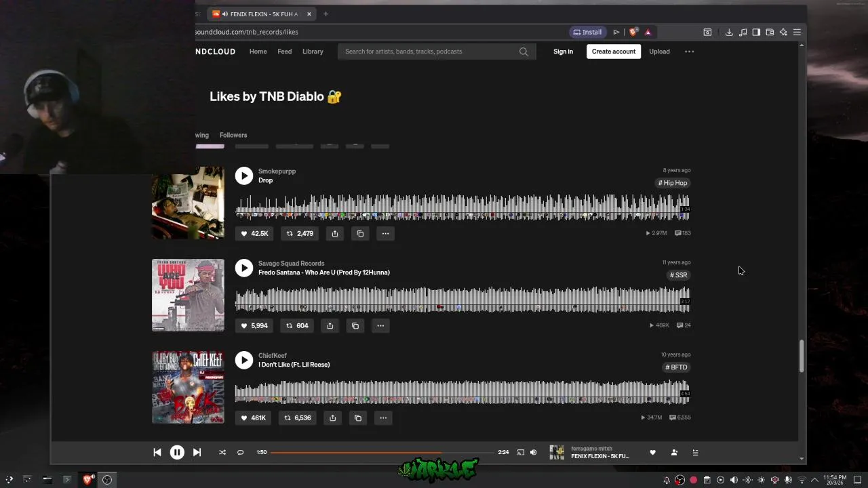Copy link for I Don't Like
The image size is (868, 488).
coord(358,418)
